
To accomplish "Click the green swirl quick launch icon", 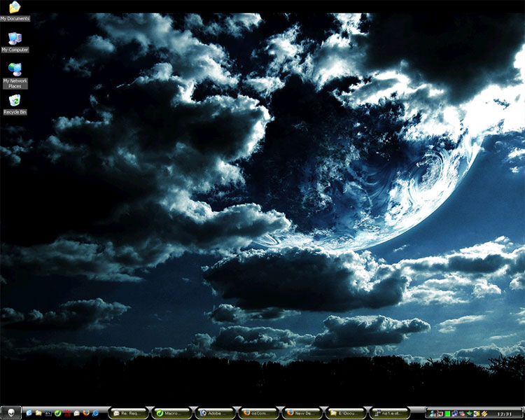I will [57, 413].
